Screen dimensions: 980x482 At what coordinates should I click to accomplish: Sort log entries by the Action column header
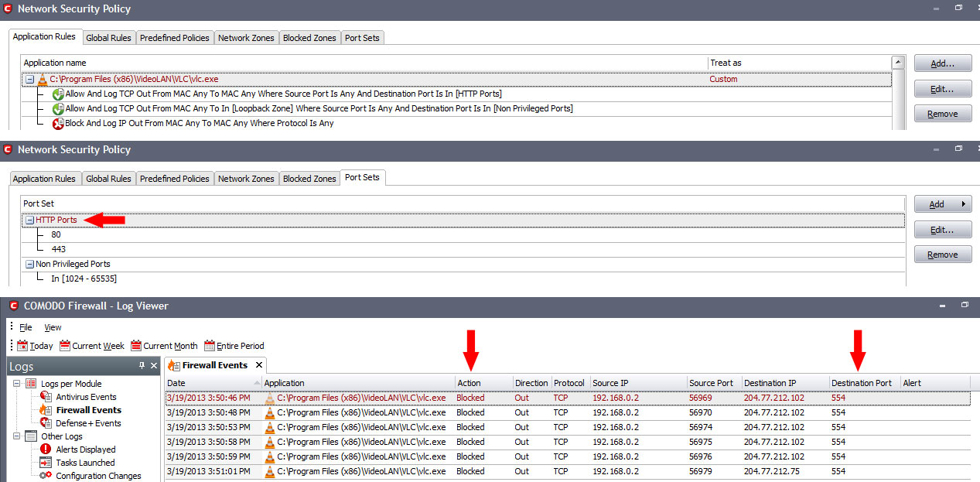484,383
